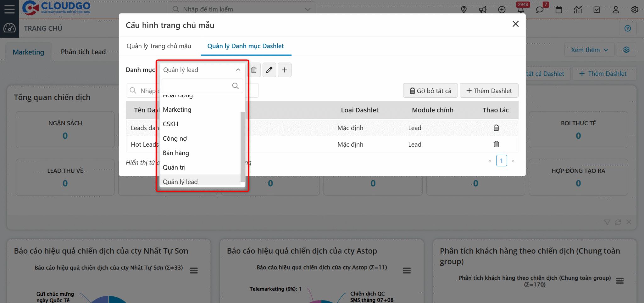Delete the Leads dashlet row

tap(496, 128)
